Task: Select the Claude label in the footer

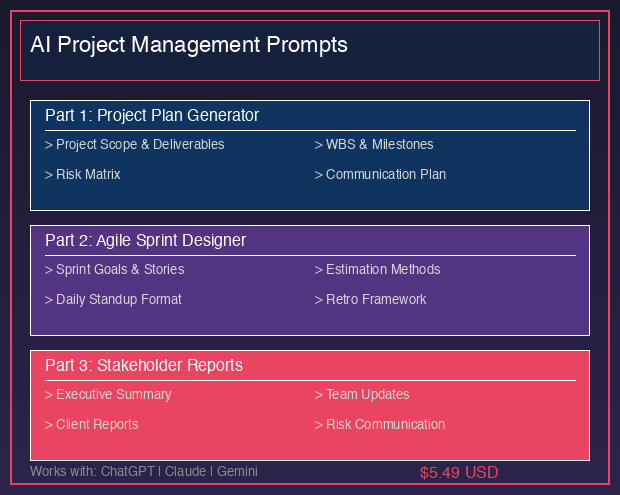Action: click(186, 471)
